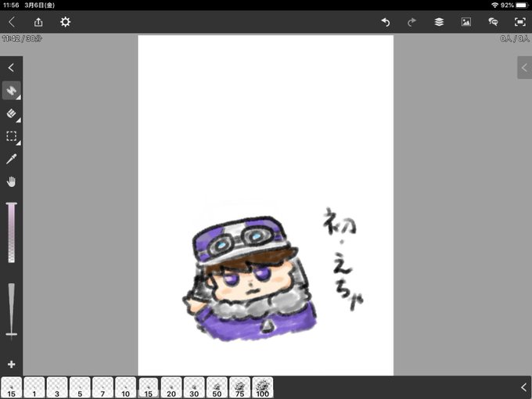Open the chat bubbles icon

(x=493, y=22)
